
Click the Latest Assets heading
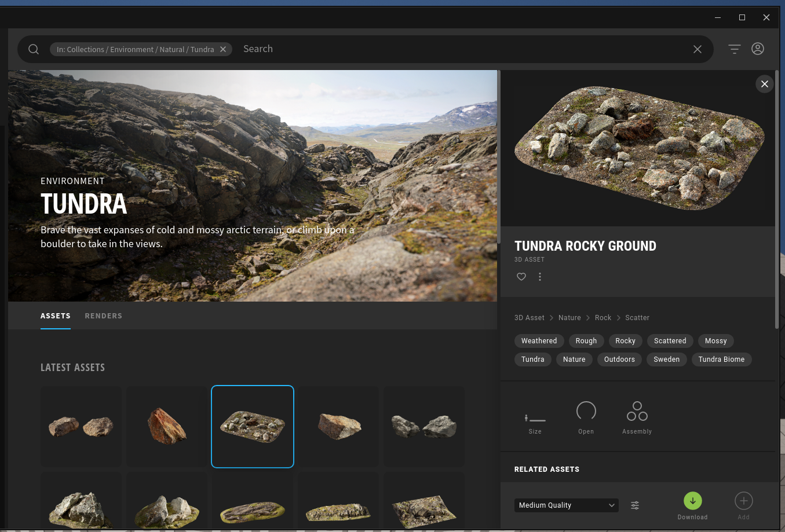click(x=72, y=368)
